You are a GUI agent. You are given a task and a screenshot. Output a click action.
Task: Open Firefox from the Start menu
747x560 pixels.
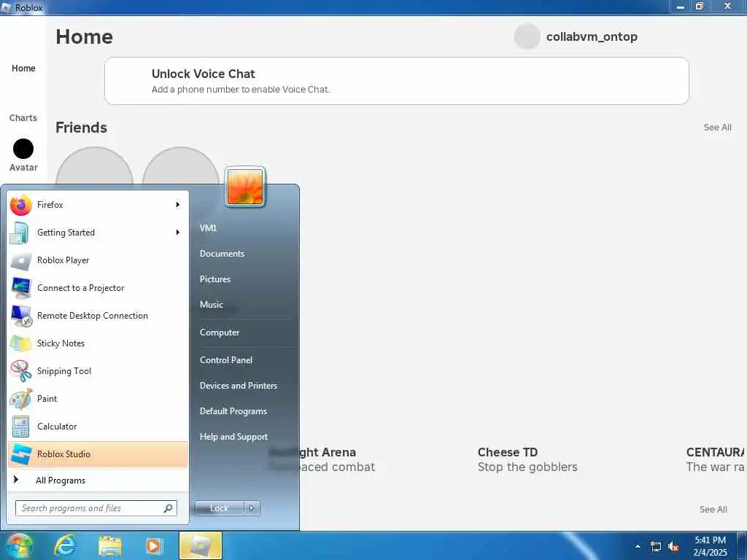coord(98,205)
